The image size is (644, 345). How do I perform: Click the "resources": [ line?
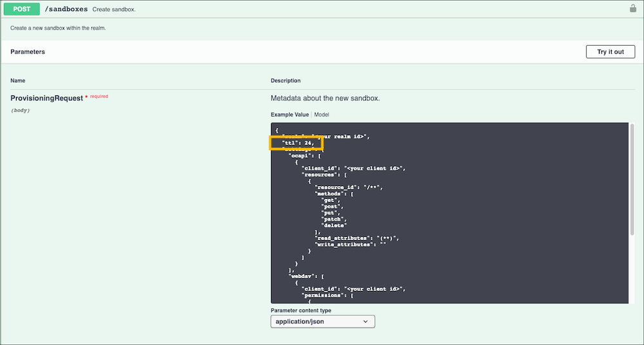[x=325, y=174]
